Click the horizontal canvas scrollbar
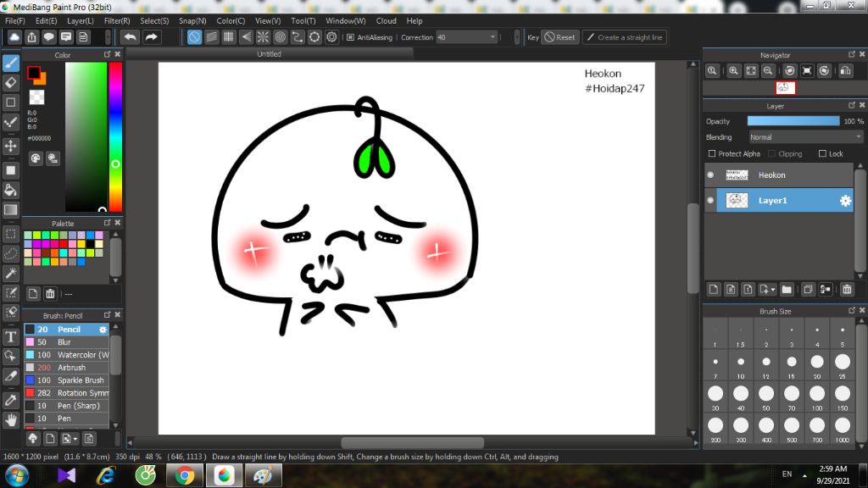The width and height of the screenshot is (868, 488). coord(413,442)
